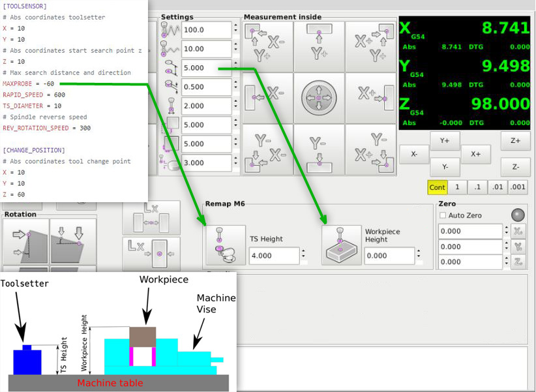This screenshot has width=536, height=392.
Task: Zero Y offset button
Action: [x=518, y=247]
